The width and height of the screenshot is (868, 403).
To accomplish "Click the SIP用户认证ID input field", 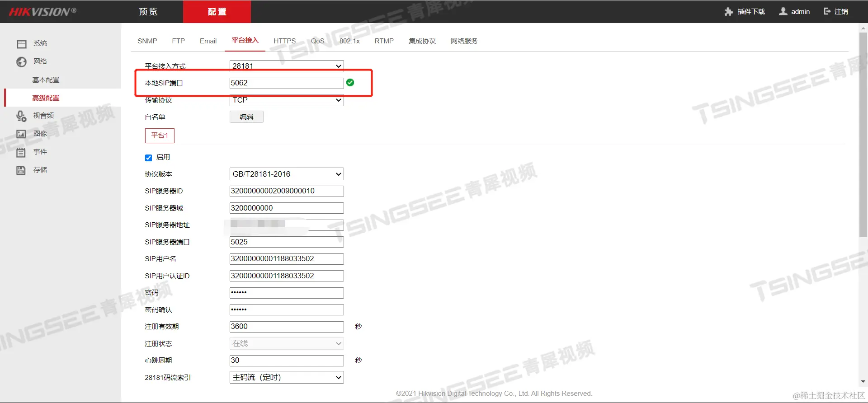I will tap(287, 276).
